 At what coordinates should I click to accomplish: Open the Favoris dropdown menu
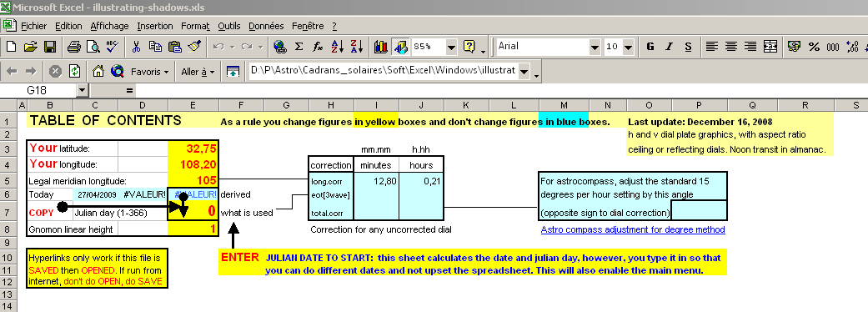(149, 72)
